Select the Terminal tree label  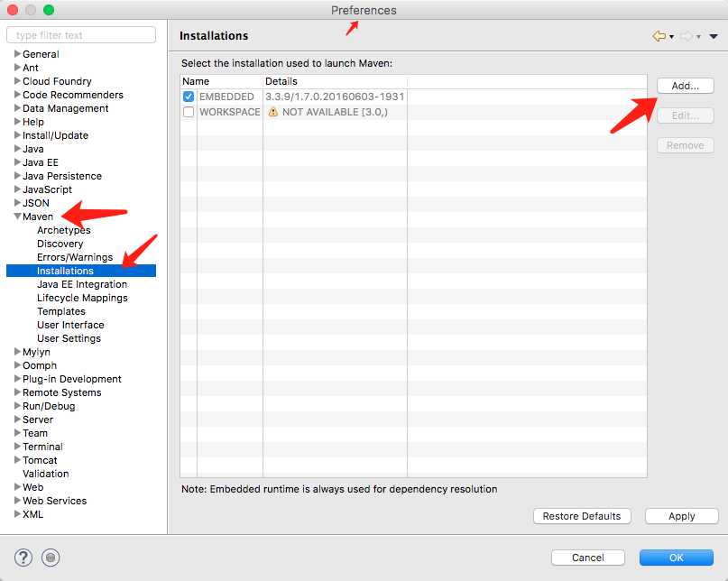pos(42,447)
